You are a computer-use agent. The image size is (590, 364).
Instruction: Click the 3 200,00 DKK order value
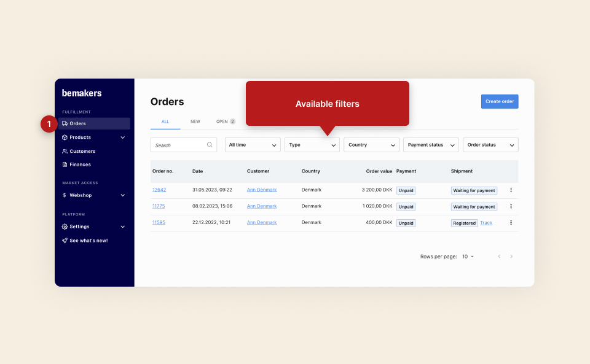tap(377, 190)
